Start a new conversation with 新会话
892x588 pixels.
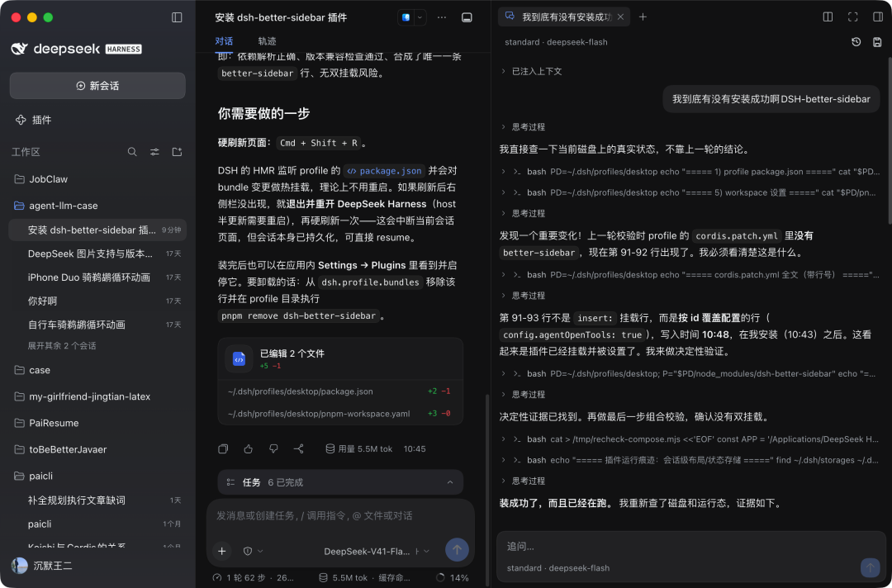[x=97, y=86]
